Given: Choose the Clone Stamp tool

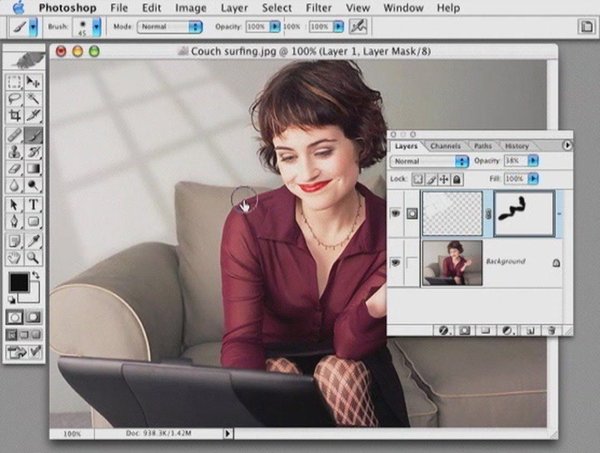Looking at the screenshot, I should [14, 152].
